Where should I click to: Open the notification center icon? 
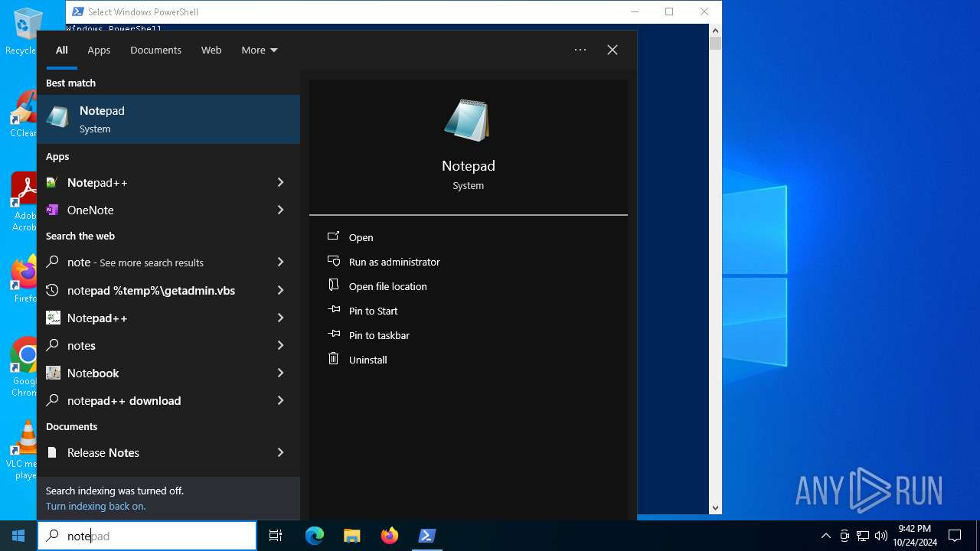click(x=955, y=536)
